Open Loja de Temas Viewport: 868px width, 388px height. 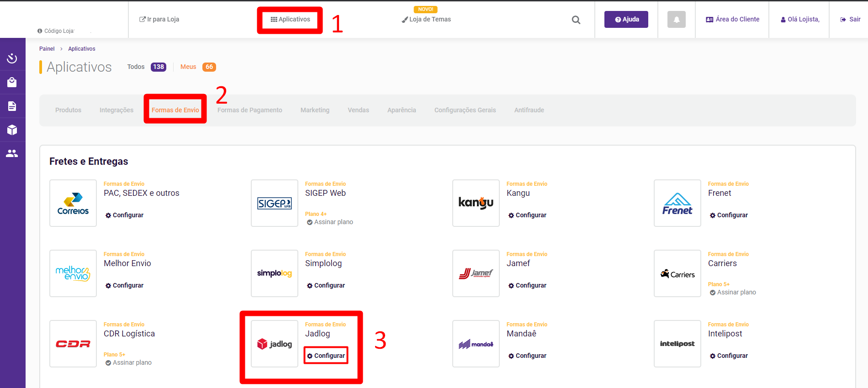(426, 19)
